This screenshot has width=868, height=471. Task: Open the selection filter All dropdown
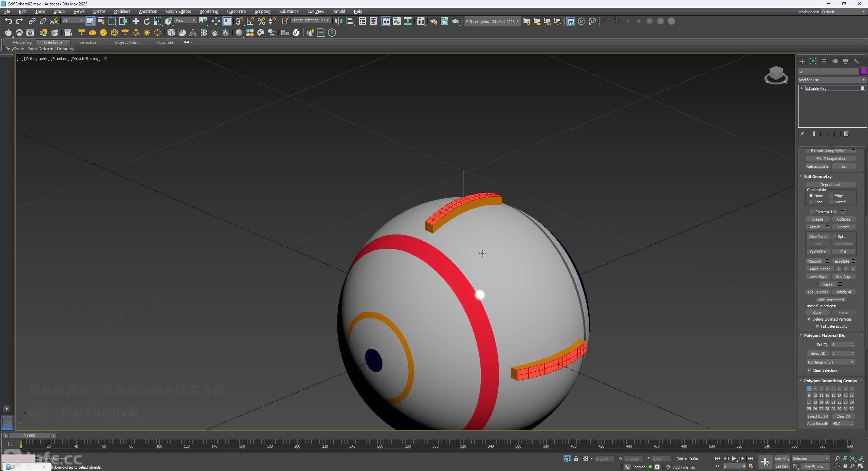point(73,20)
